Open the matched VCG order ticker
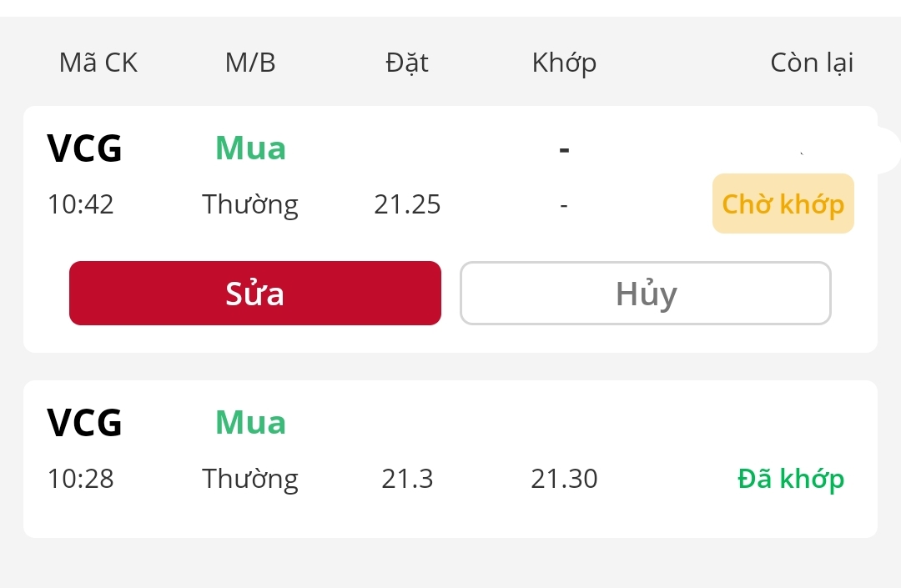This screenshot has width=901, height=588. click(85, 423)
